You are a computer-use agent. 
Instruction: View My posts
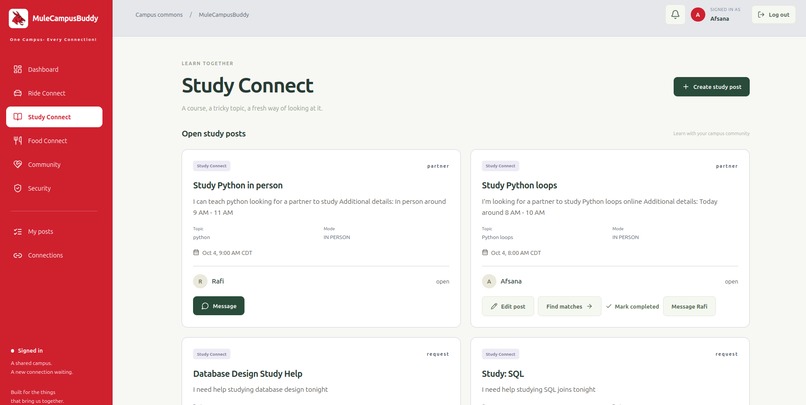tap(54, 231)
